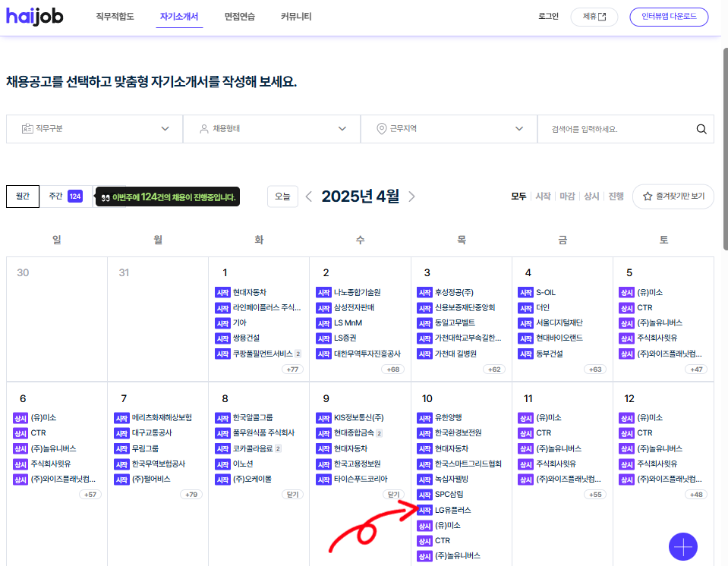Expand the +62 more postings on April 3

(x=494, y=369)
